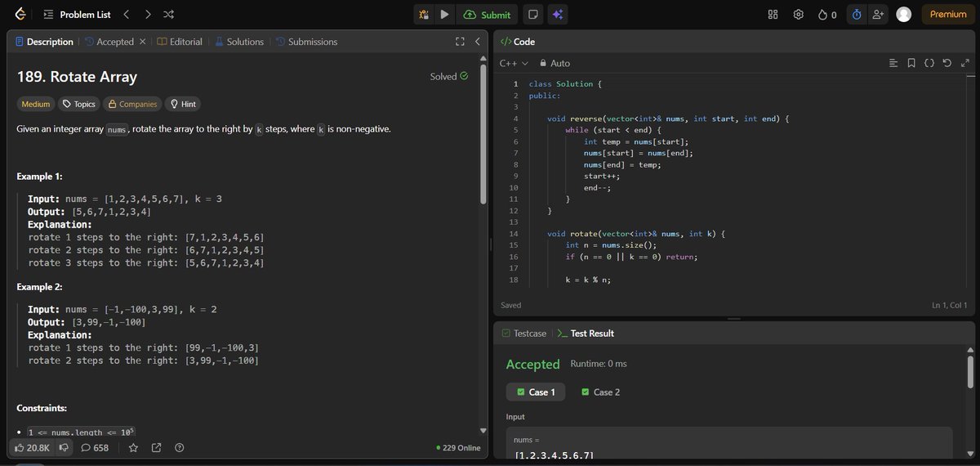Like the problem with thumbs up 20.8K

[32, 448]
